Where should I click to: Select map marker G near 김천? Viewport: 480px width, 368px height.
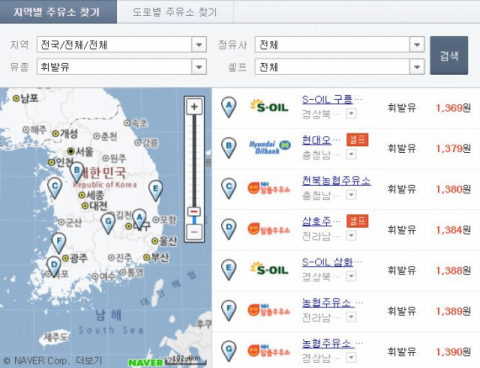coord(108,223)
